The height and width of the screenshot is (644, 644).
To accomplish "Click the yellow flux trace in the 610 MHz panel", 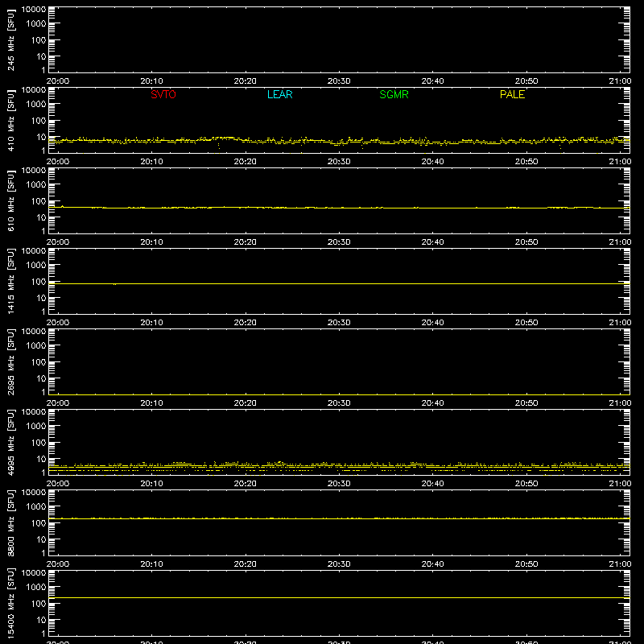I will tap(339, 208).
